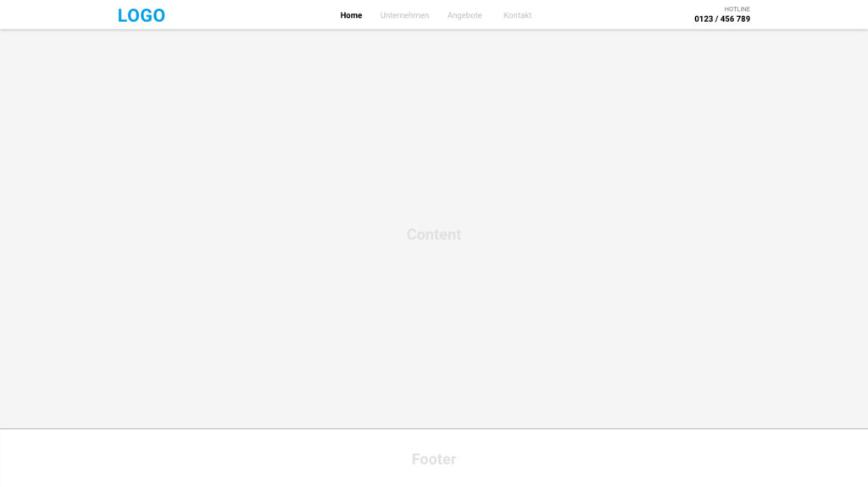Image resolution: width=868 pixels, height=487 pixels.
Task: Click empty header space between LOGO and Home
Action: (253, 15)
